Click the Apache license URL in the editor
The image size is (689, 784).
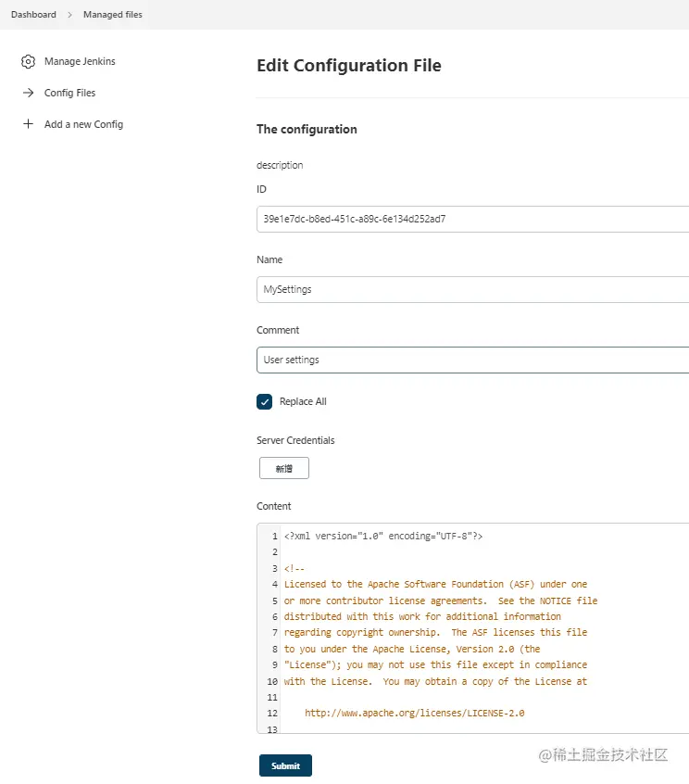pyautogui.click(x=415, y=714)
